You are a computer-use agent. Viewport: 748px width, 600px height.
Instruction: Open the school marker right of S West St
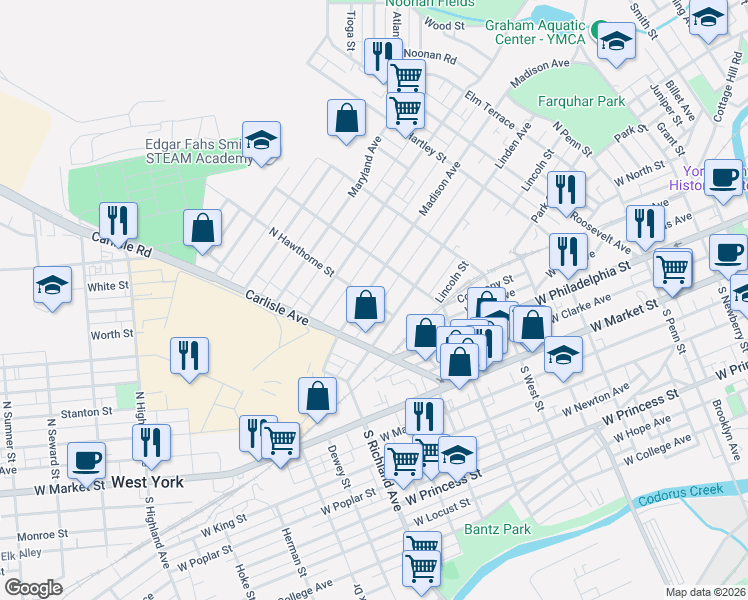(x=563, y=355)
